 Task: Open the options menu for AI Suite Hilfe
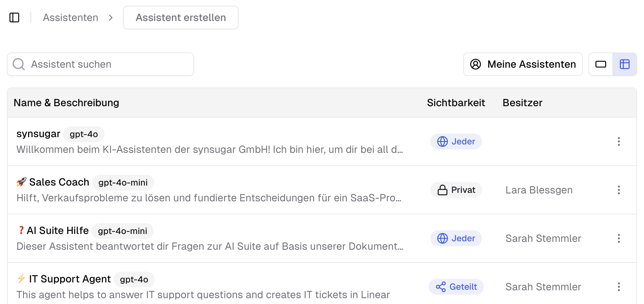coord(619,238)
